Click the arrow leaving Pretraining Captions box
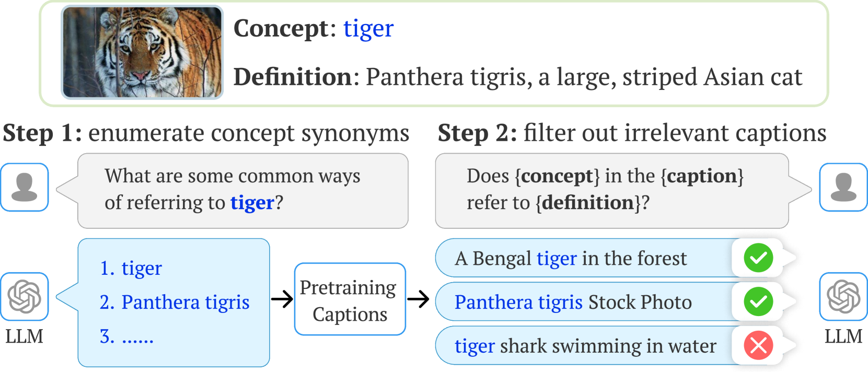Viewport: 868px width, 372px height. click(418, 299)
